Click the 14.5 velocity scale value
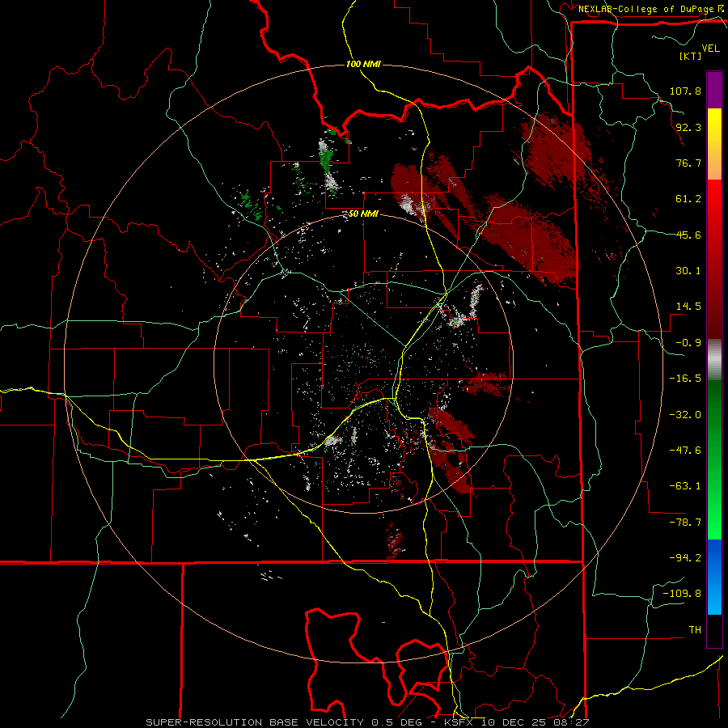 [688, 307]
